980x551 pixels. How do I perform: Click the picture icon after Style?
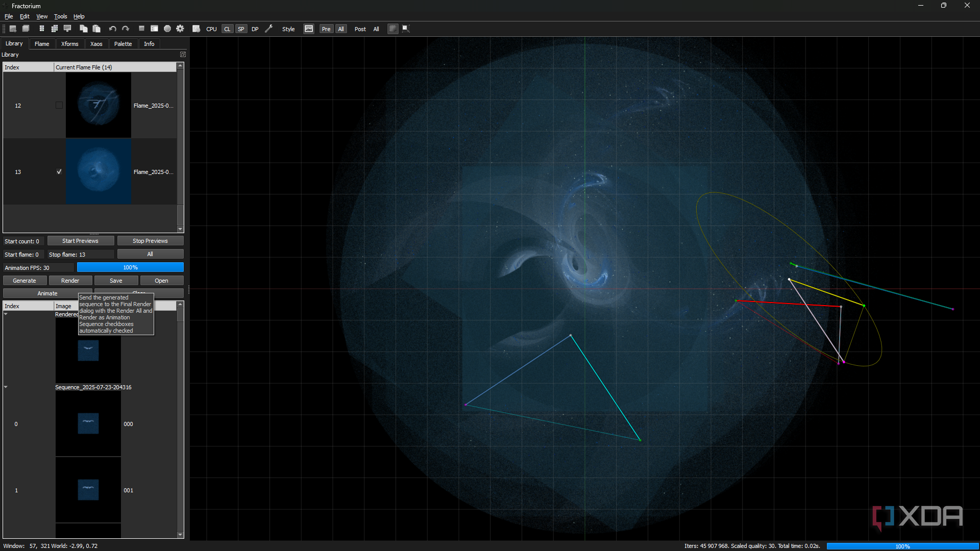tap(309, 29)
